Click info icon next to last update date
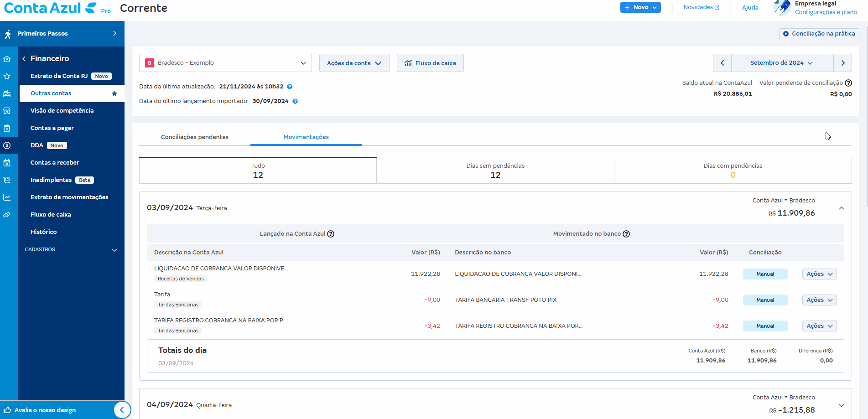 click(x=290, y=87)
